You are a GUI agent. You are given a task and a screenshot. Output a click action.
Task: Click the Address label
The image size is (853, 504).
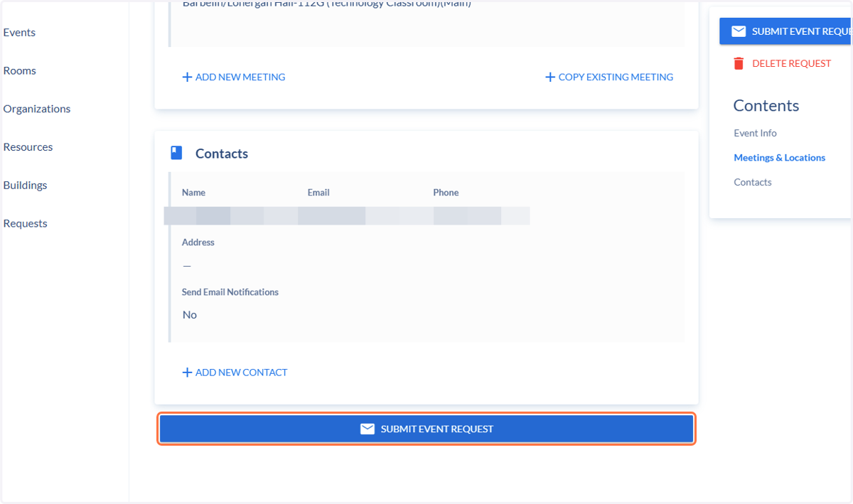pos(198,242)
